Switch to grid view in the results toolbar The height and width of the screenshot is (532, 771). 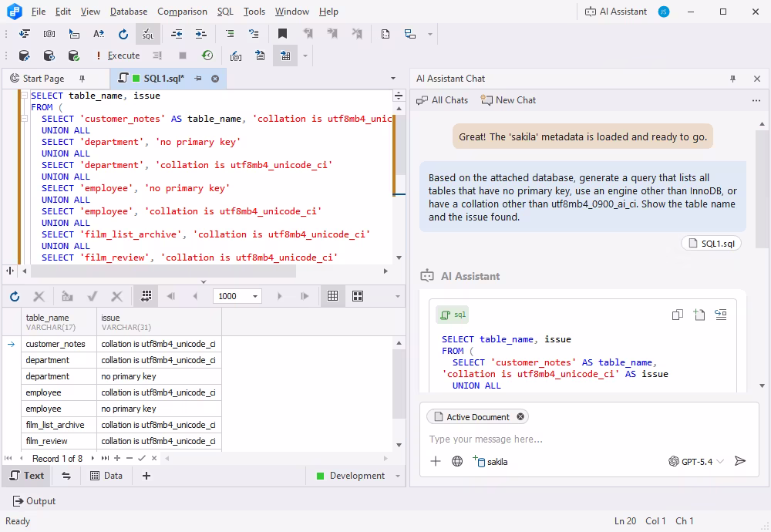tap(333, 296)
